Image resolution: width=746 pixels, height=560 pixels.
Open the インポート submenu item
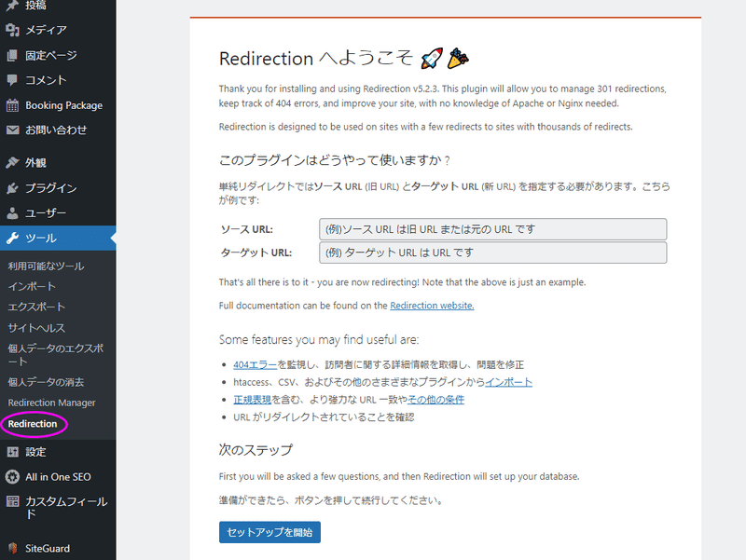click(32, 287)
